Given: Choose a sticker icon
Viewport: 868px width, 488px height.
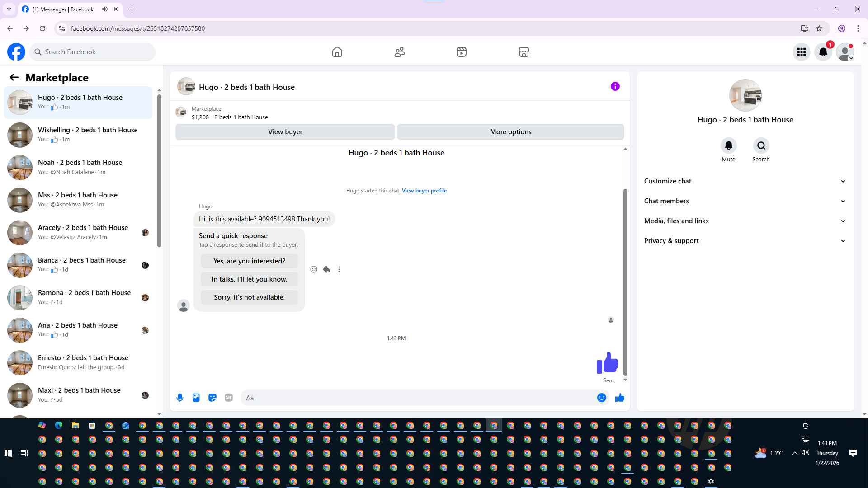Looking at the screenshot, I should [x=212, y=398].
